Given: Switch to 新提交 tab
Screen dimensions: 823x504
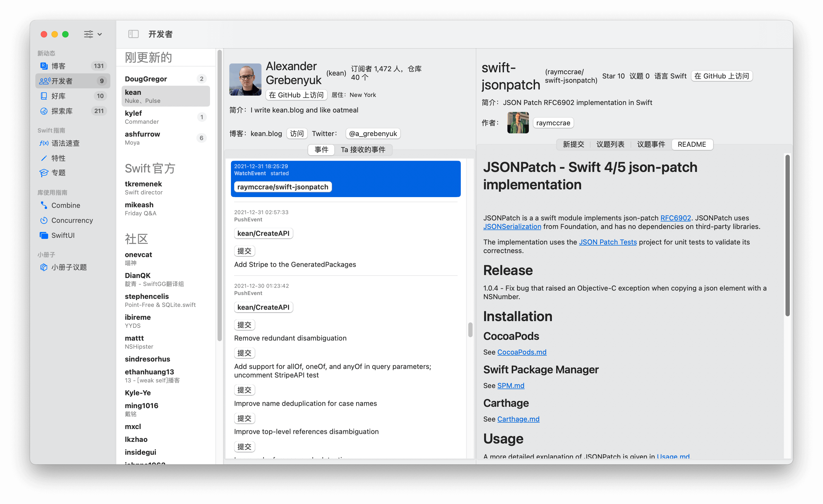Looking at the screenshot, I should [574, 144].
